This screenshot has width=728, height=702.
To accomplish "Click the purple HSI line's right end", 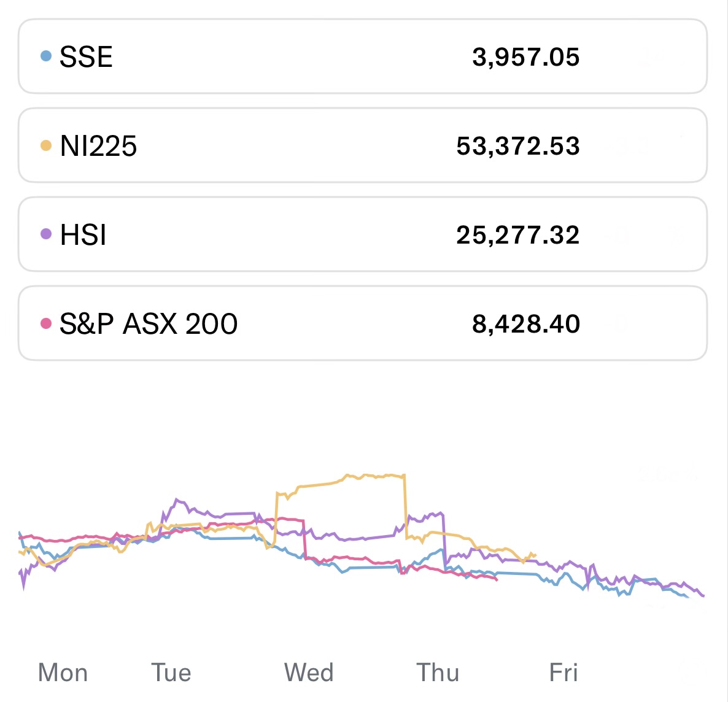I will pos(703,595).
